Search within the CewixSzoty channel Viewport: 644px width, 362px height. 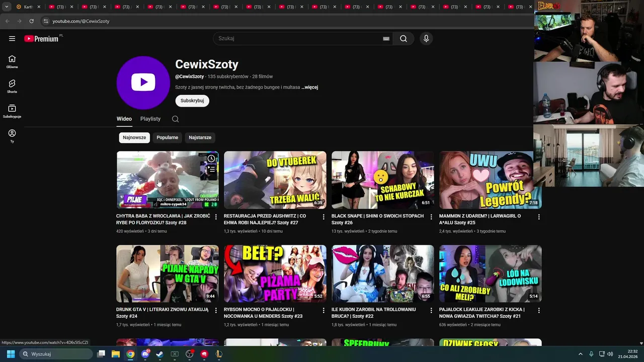pos(175,119)
